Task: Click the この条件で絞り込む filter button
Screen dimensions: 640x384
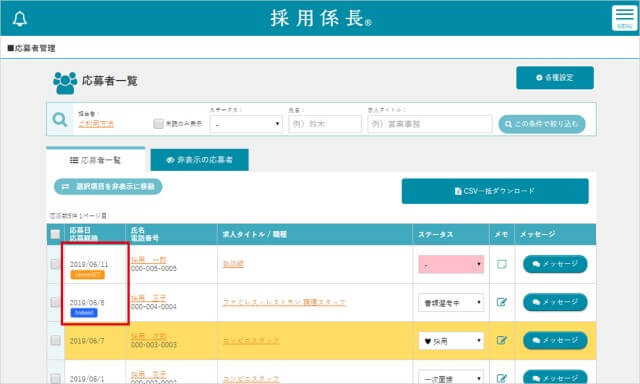Action: pyautogui.click(x=542, y=124)
